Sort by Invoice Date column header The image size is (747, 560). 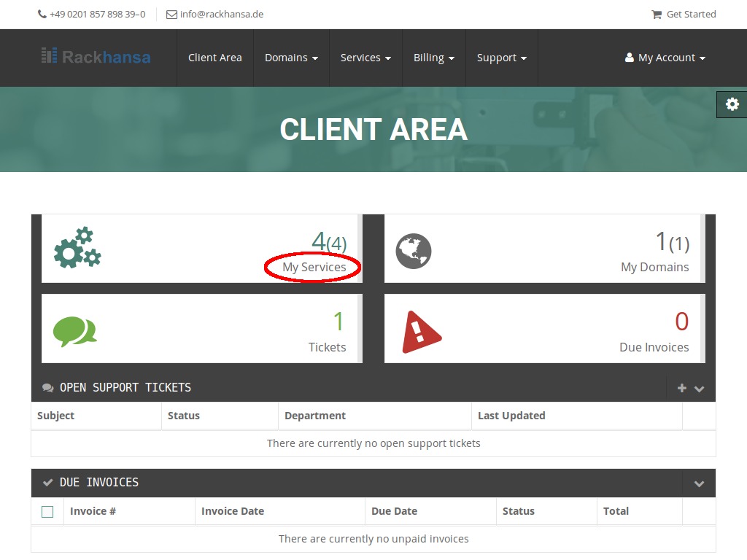233,511
